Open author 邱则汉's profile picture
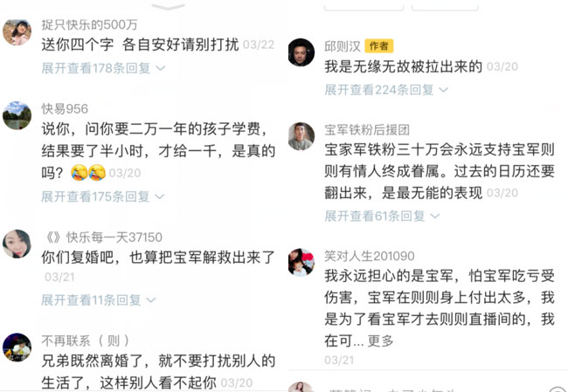This screenshot has height=392, width=568. pos(301,52)
